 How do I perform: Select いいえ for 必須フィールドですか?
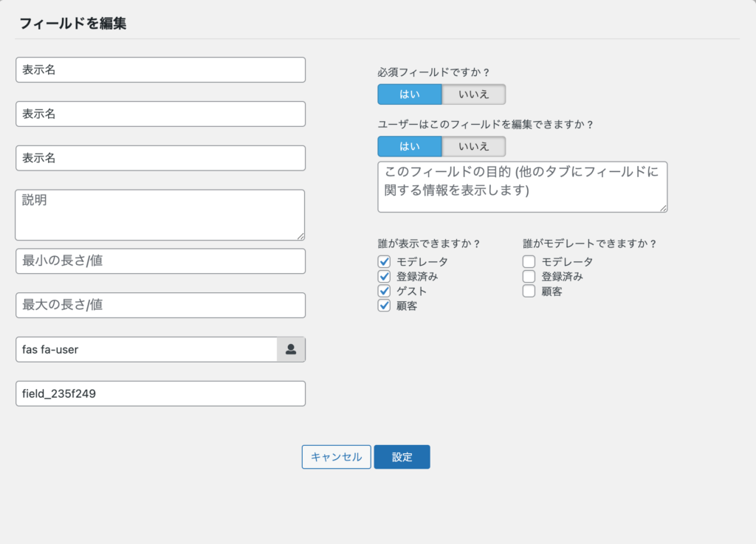point(473,94)
